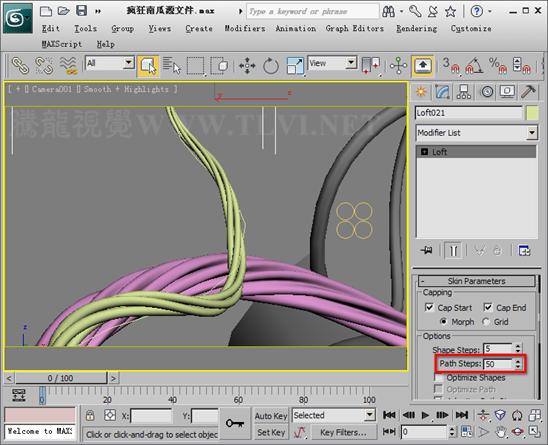This screenshot has width=548, height=445.
Task: Expand the quick access toolbar overflow arrows
Action: click(98, 12)
